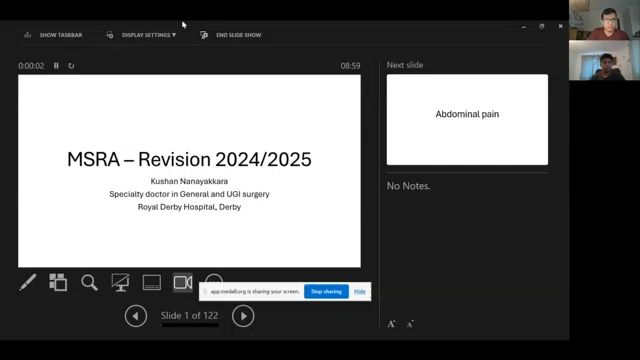Toggle black out slide show screen

(120, 282)
